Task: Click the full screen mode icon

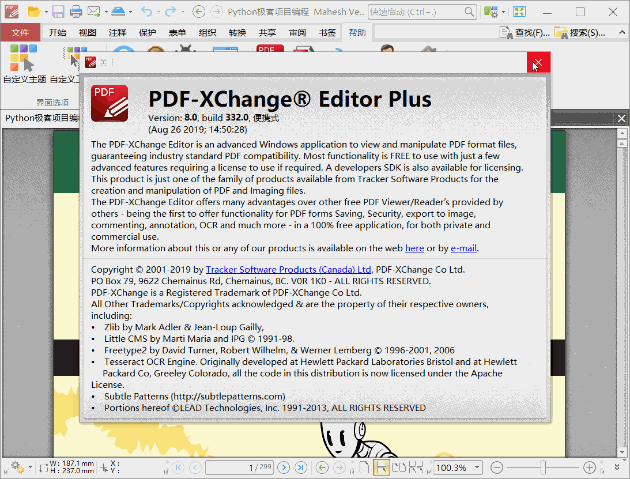Action: (x=519, y=12)
